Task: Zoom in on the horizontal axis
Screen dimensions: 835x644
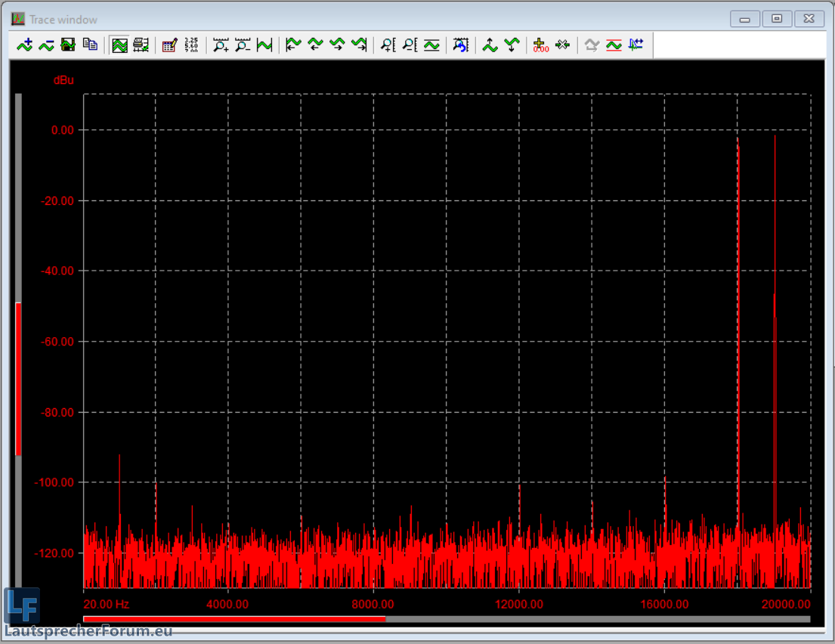Action: pyautogui.click(x=221, y=45)
